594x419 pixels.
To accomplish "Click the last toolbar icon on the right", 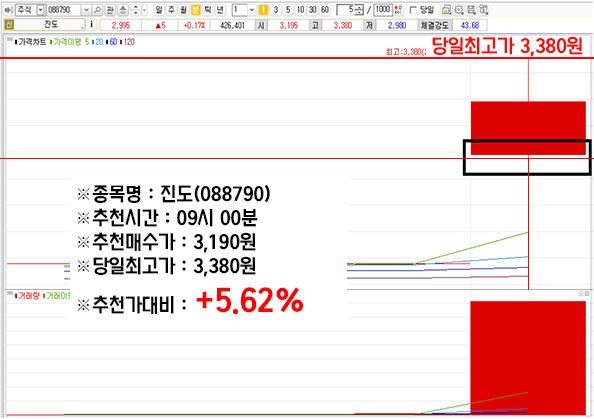I will 483,10.
